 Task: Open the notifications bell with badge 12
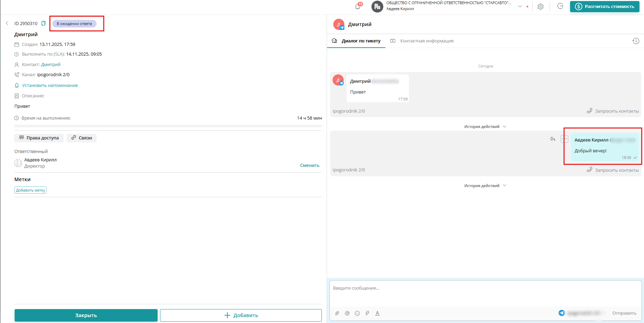pos(358,6)
